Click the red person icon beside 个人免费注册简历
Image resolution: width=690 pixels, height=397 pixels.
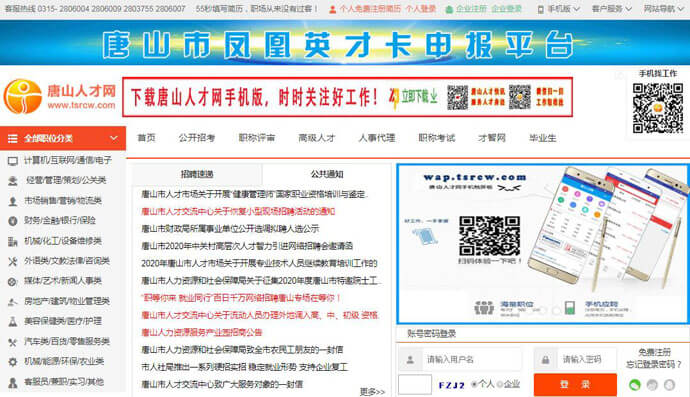pos(333,9)
